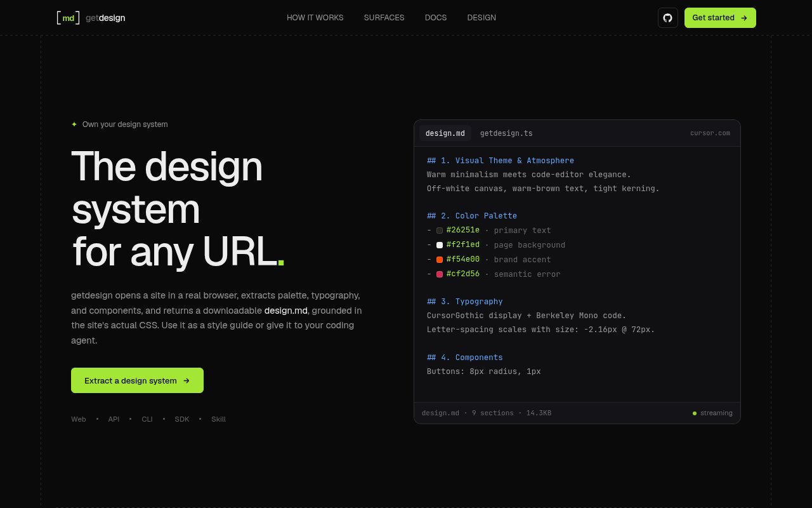Click the green streaming status dot
The width and height of the screenshot is (812, 508).
coord(695,413)
